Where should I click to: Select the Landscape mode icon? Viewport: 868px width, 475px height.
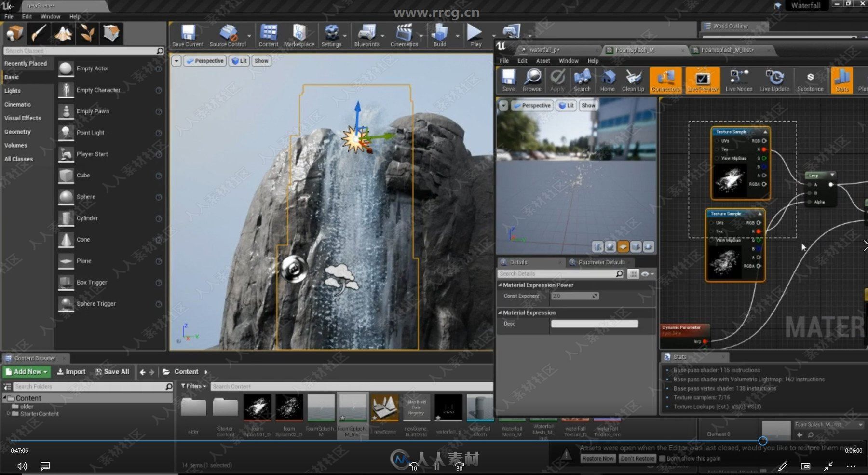[x=63, y=33]
